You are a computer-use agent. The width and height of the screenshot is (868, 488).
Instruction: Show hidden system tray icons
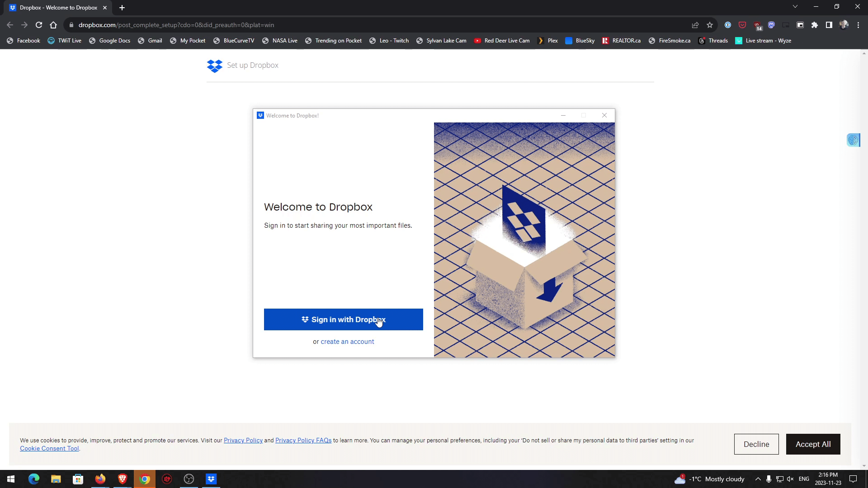point(758,479)
